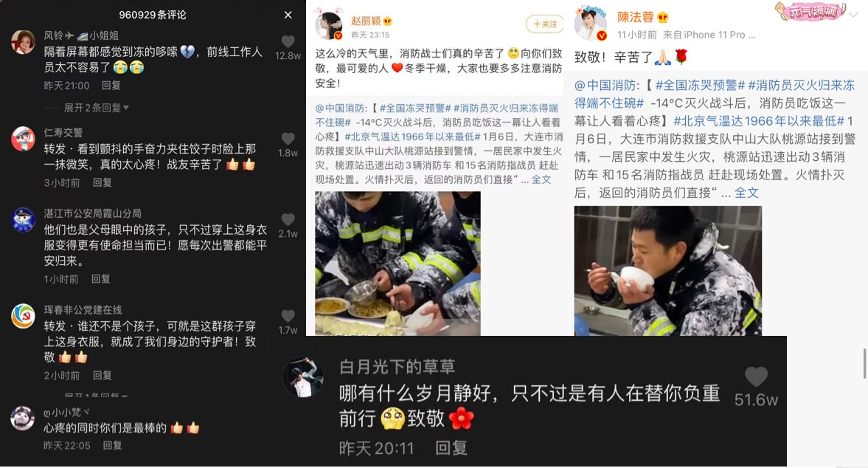Tap the heart beside 湛江市公安局霞山分局 comment
The height and width of the screenshot is (468, 868).
[288, 219]
